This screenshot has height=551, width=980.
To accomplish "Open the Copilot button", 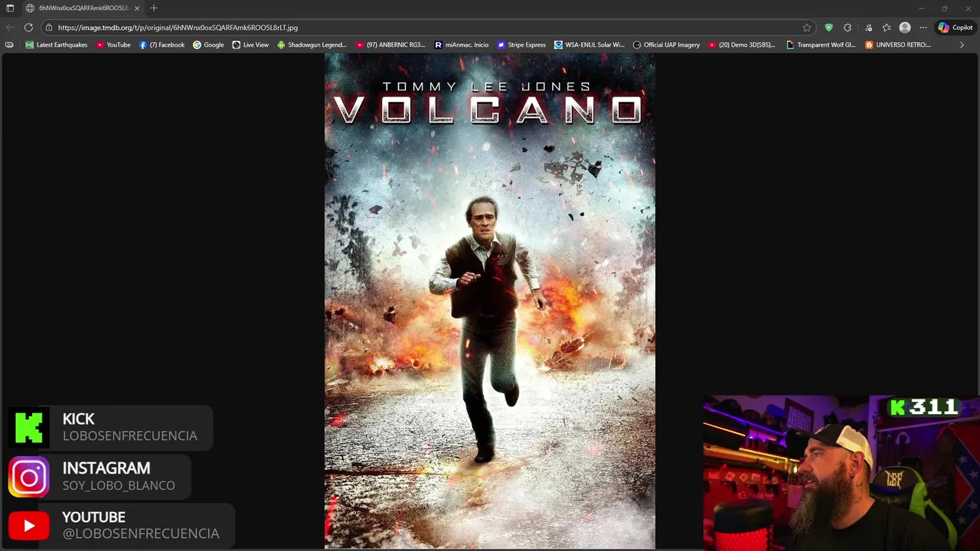I will coord(955,28).
